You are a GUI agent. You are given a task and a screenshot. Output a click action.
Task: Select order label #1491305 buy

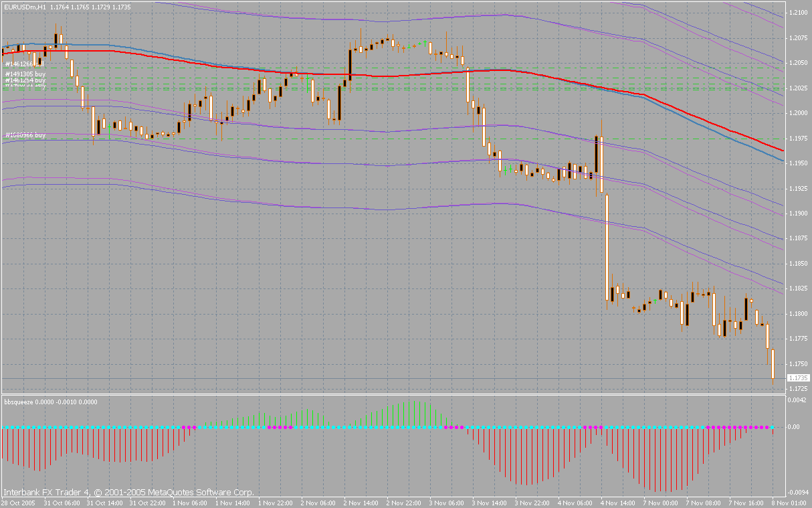click(x=25, y=74)
